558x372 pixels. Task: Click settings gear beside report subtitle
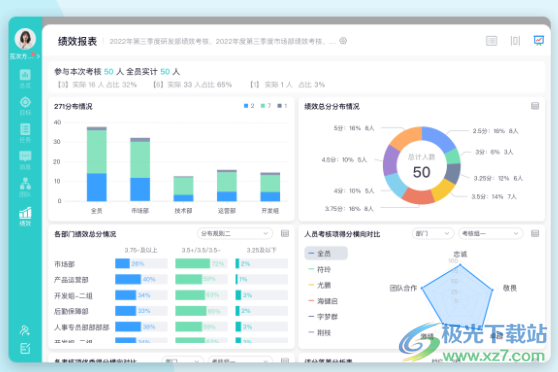pos(343,41)
